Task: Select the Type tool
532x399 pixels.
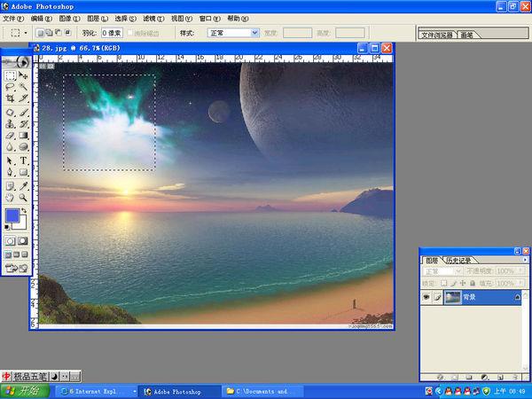Action: tap(23, 160)
